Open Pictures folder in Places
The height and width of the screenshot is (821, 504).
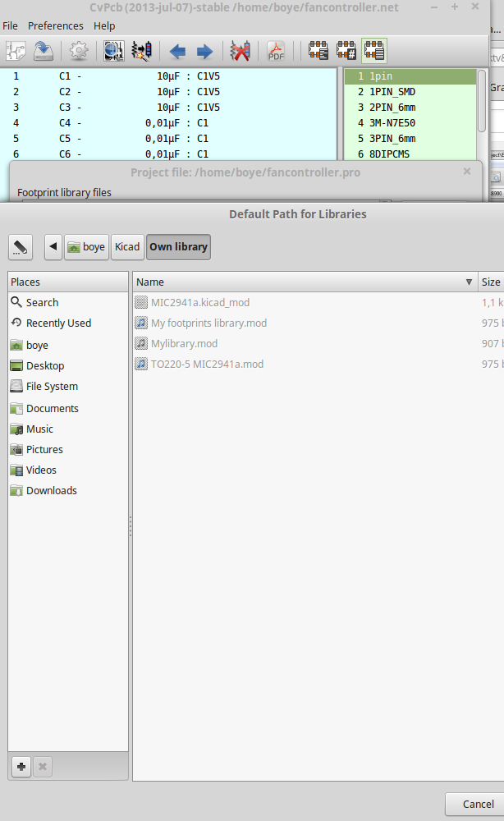(x=68, y=449)
